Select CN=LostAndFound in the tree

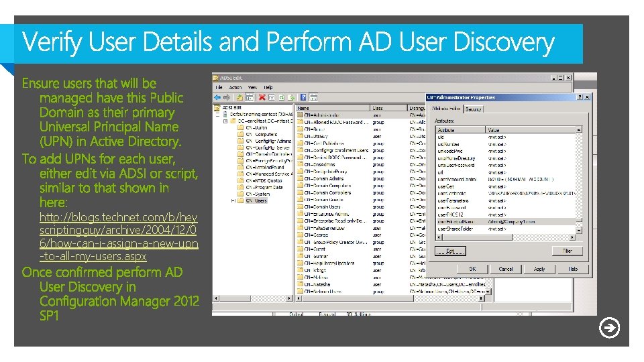[265, 168]
